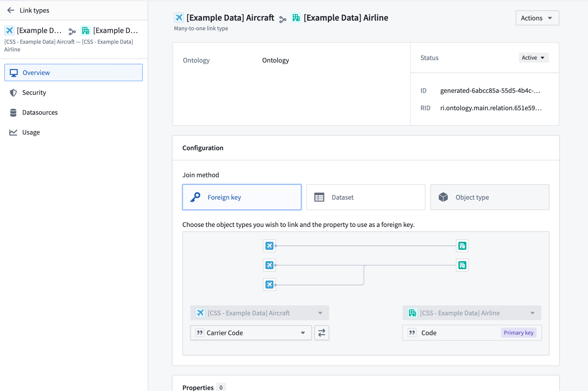588x391 pixels.
Task: Click the top airline building node
Action: pos(462,246)
